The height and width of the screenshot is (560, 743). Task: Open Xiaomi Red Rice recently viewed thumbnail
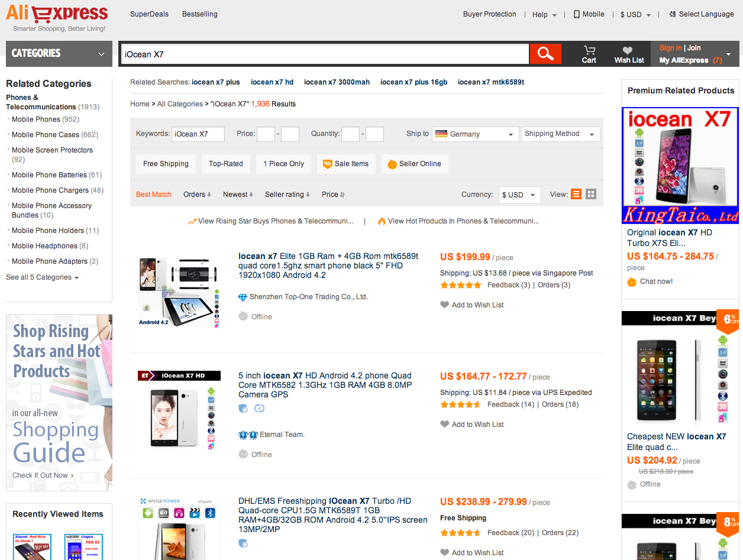pos(33,546)
